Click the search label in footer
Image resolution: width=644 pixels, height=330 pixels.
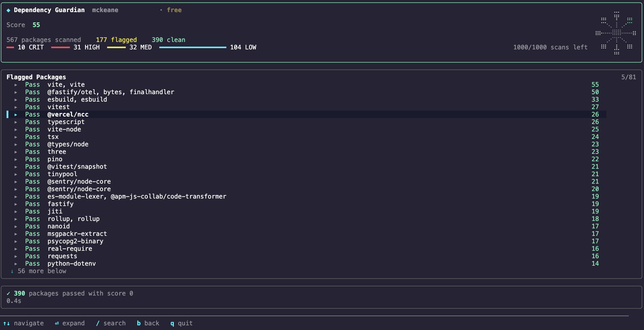(115, 323)
